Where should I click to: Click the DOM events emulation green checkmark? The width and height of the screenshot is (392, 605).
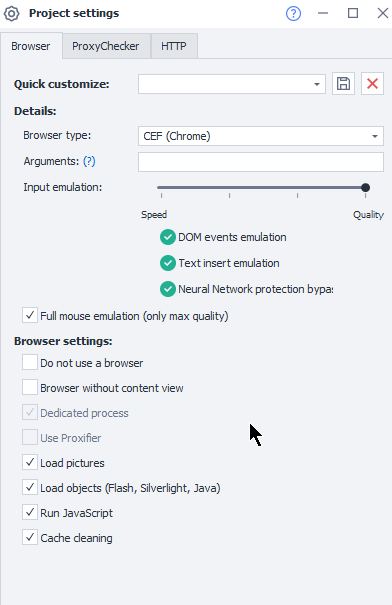click(168, 237)
